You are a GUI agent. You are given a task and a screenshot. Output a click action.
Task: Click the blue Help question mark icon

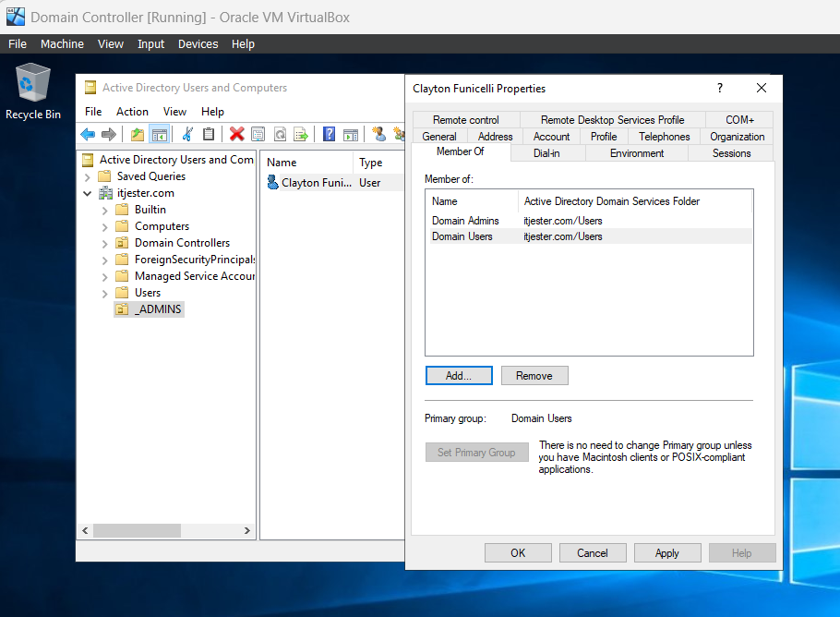point(329,134)
